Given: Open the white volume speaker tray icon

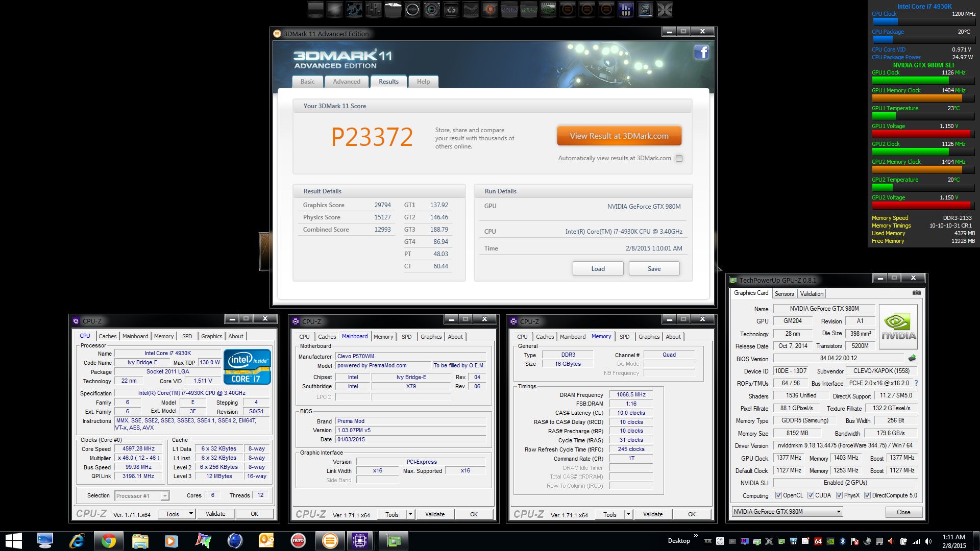Looking at the screenshot, I should [x=928, y=541].
